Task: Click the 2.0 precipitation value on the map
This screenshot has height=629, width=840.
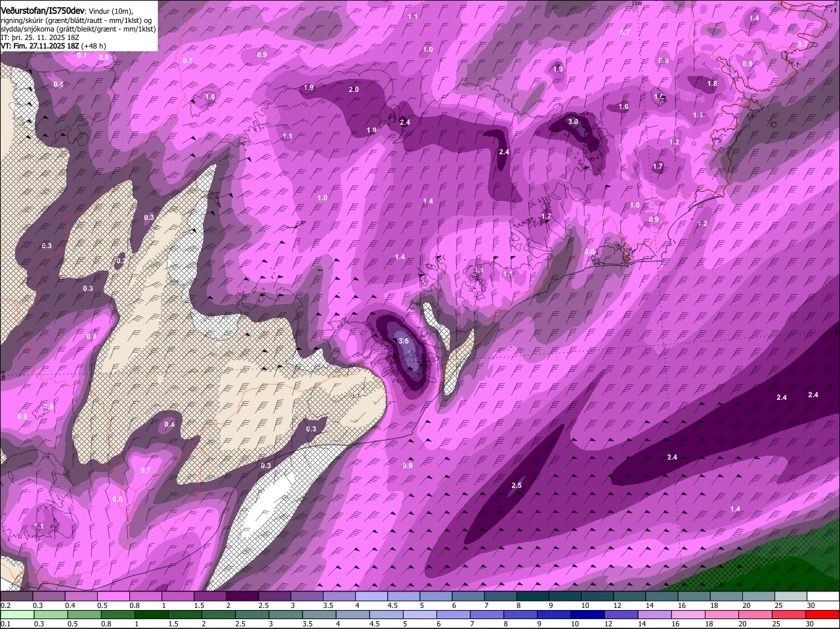Action: pos(354,89)
